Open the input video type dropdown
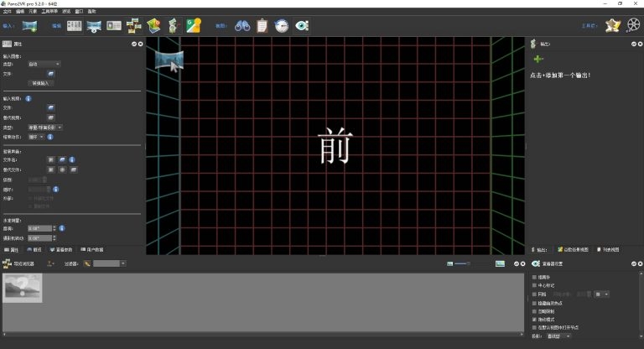This screenshot has width=644, height=349. pos(44,128)
